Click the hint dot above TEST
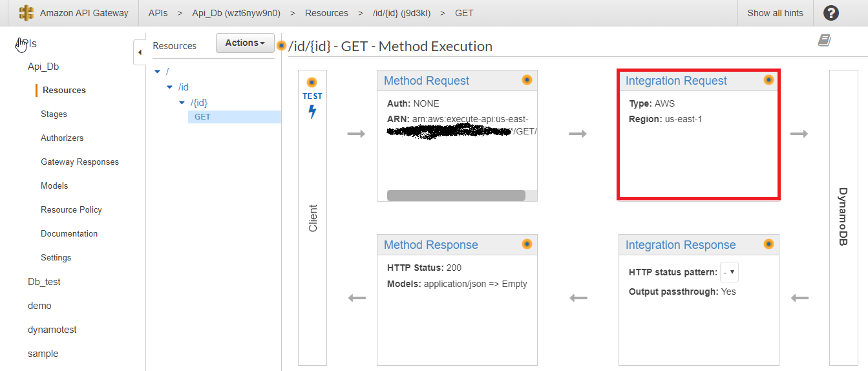Image resolution: width=868 pixels, height=371 pixels. click(x=312, y=83)
